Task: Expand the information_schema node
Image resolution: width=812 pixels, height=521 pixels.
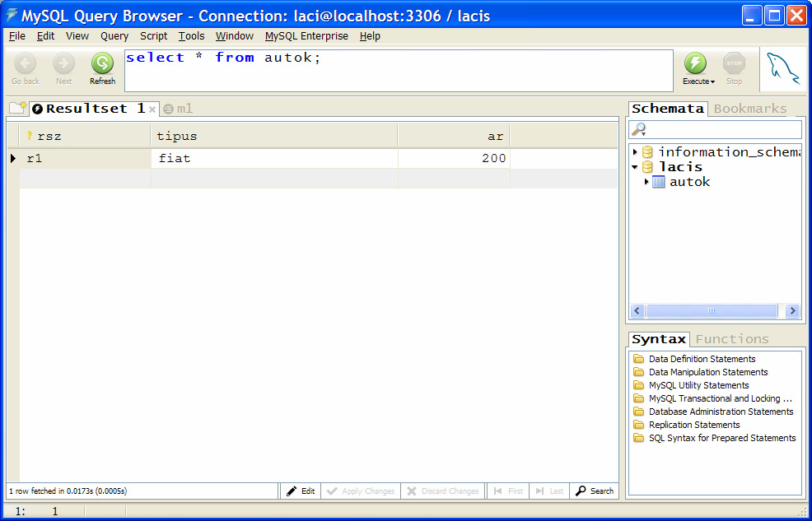Action: [x=635, y=152]
